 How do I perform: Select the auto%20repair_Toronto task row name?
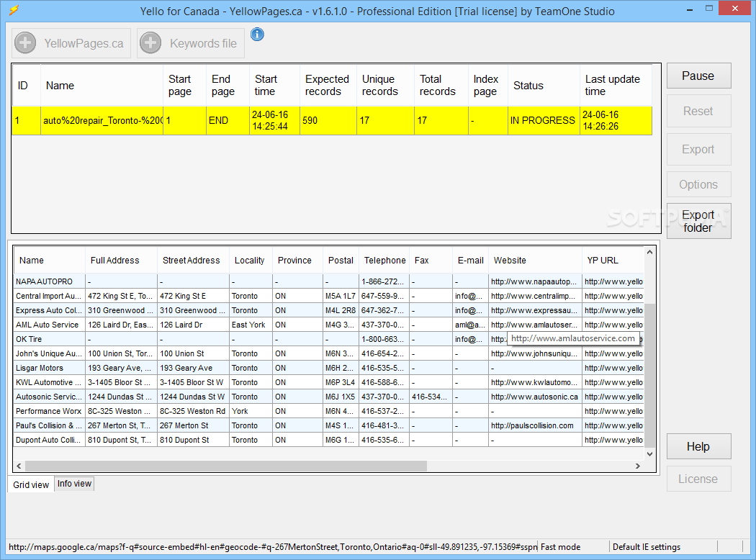(102, 120)
